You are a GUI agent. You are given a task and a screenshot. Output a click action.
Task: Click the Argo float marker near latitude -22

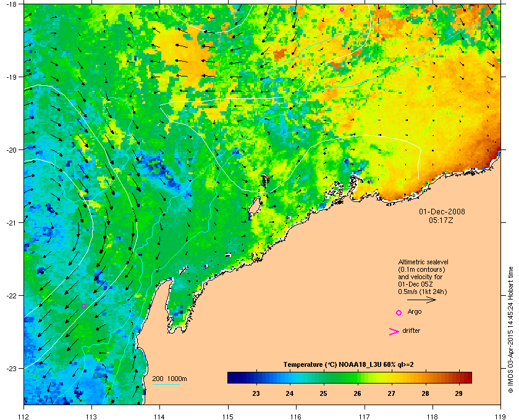tap(84, 306)
